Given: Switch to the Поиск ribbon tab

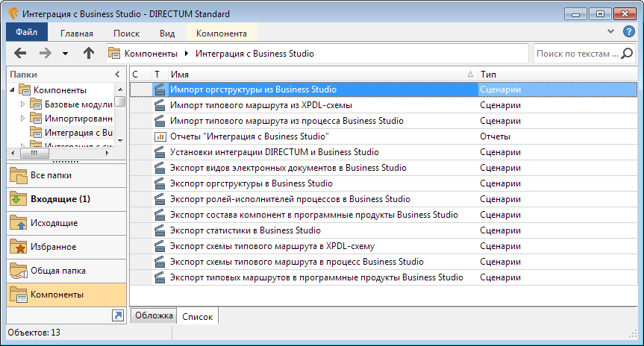Looking at the screenshot, I should click(127, 34).
